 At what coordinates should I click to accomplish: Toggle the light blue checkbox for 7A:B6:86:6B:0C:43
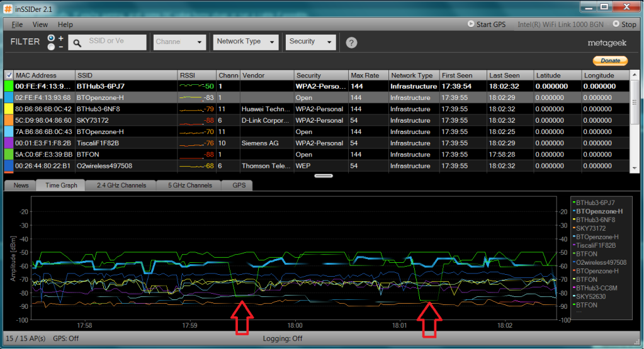9,131
